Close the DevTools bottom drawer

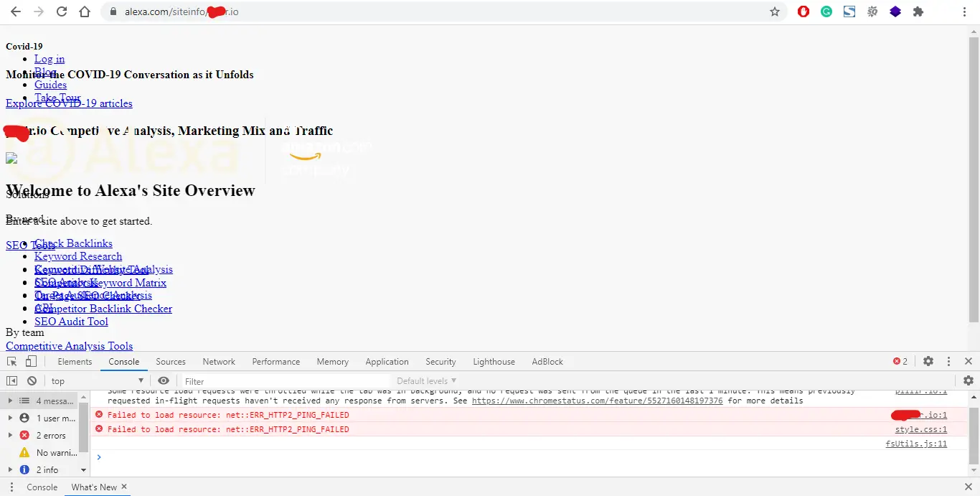969,487
